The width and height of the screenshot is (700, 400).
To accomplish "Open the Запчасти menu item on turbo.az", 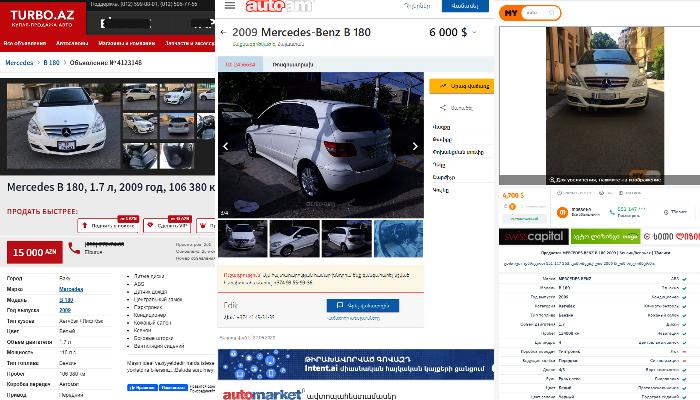I will 190,43.
